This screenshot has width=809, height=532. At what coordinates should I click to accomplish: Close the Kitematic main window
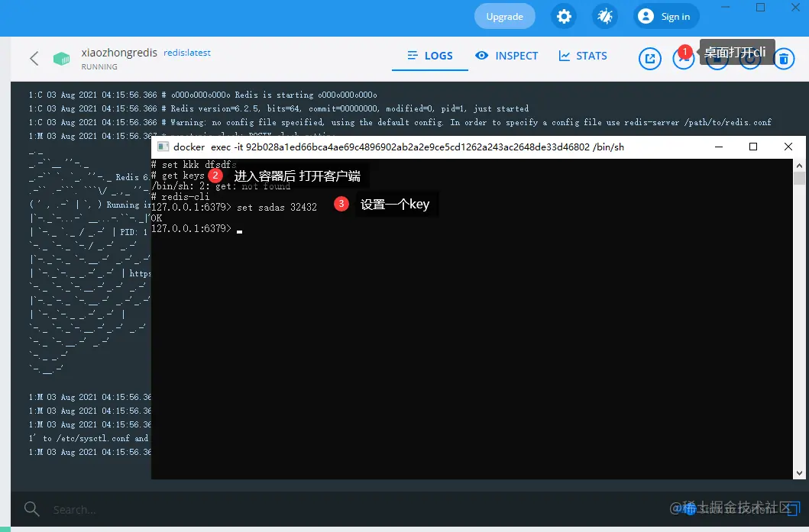coord(795,7)
